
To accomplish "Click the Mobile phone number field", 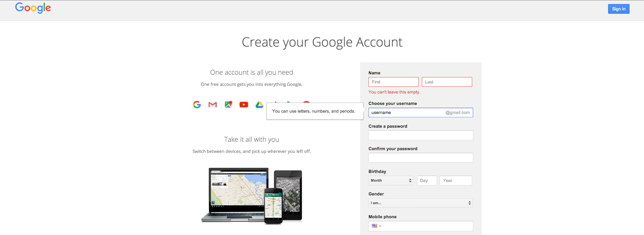I will pyautogui.click(x=427, y=226).
